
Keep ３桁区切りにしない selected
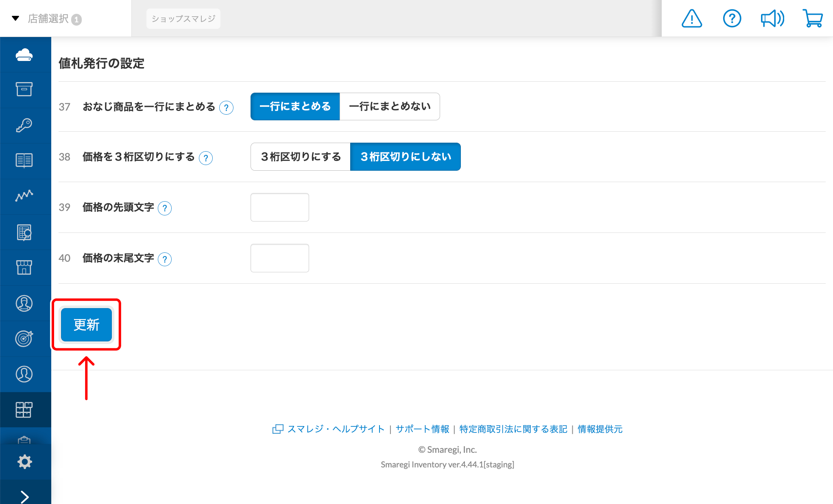[x=405, y=156]
